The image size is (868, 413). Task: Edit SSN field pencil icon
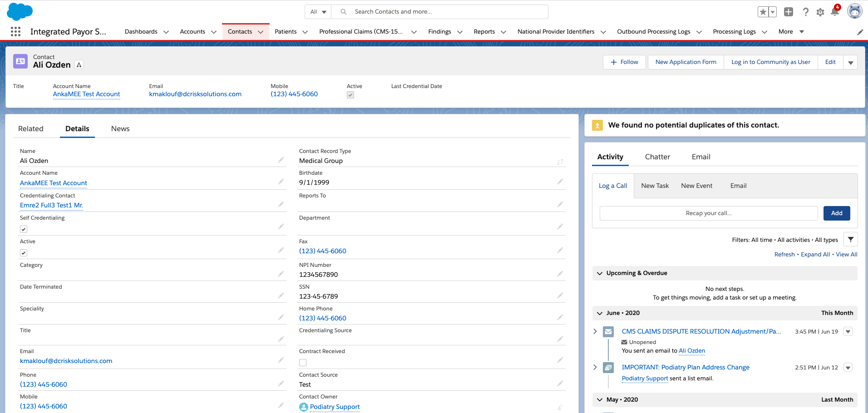coord(560,295)
